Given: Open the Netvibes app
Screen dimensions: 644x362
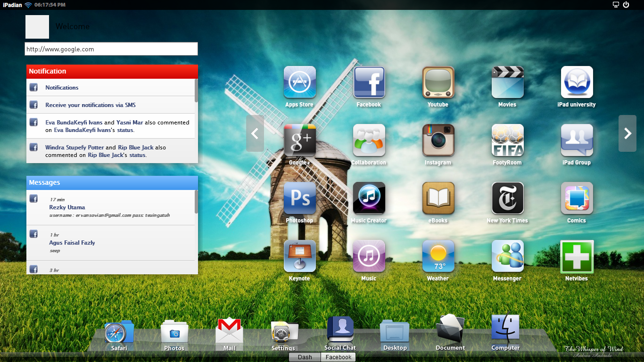Looking at the screenshot, I should tap(577, 256).
